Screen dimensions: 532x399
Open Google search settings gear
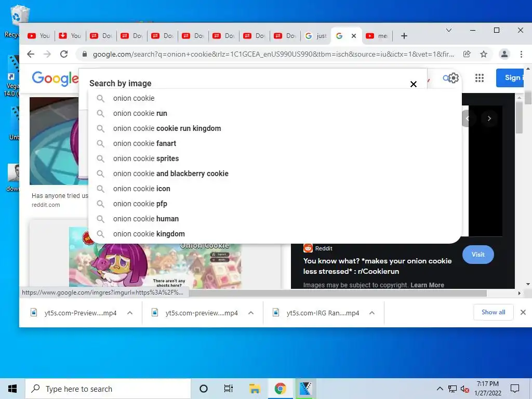click(454, 78)
